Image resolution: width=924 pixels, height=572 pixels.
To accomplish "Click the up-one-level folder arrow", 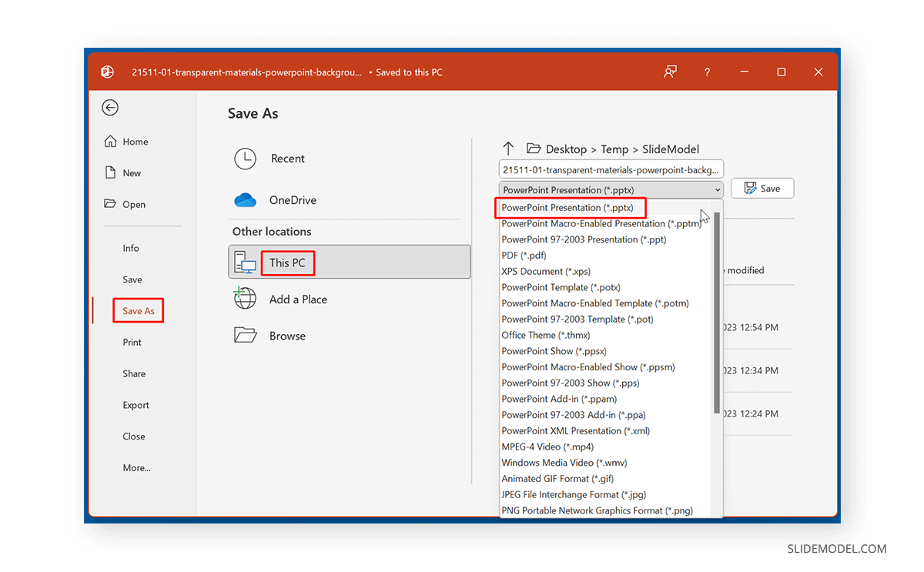I will (x=508, y=149).
